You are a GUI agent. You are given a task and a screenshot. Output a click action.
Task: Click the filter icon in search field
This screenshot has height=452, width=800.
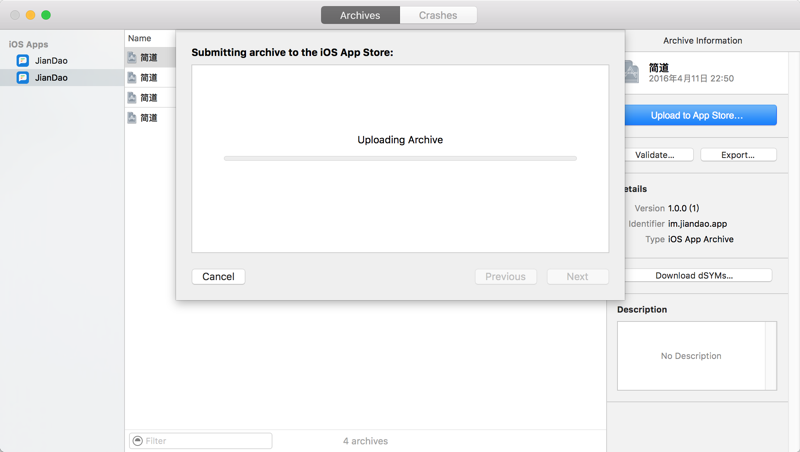coord(137,441)
